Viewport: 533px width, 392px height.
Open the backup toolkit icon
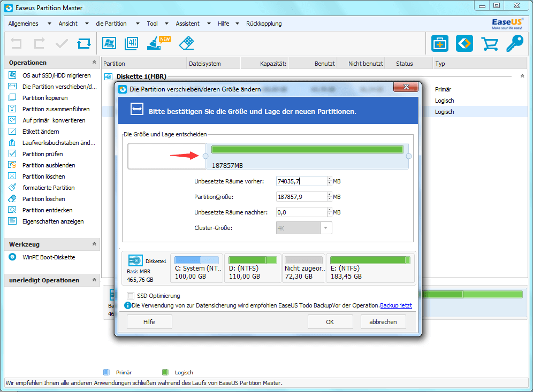[440, 43]
